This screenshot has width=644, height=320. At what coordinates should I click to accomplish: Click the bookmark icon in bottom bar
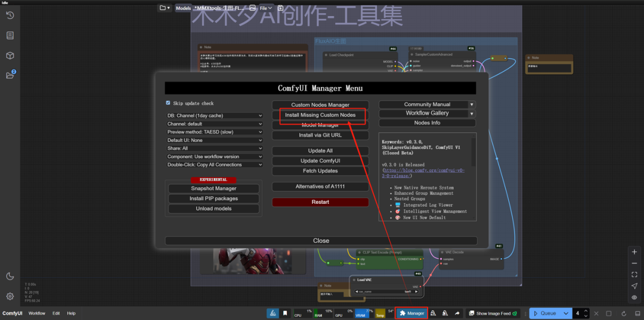coord(285,313)
